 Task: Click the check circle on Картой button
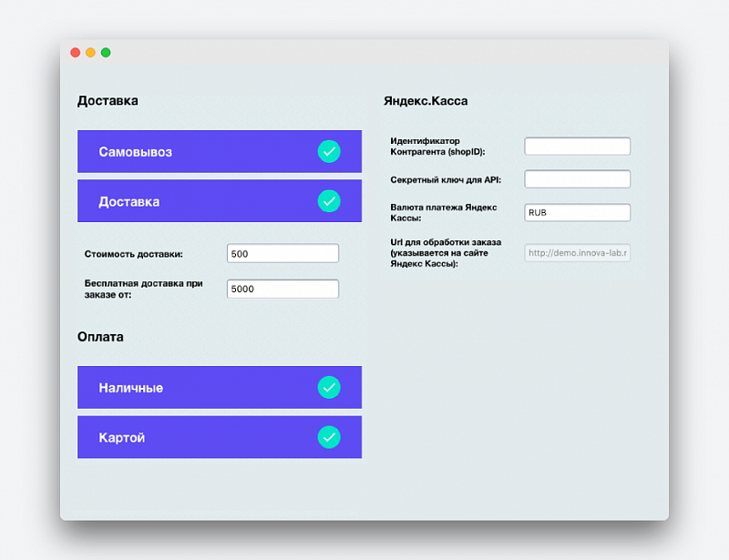coord(330,437)
